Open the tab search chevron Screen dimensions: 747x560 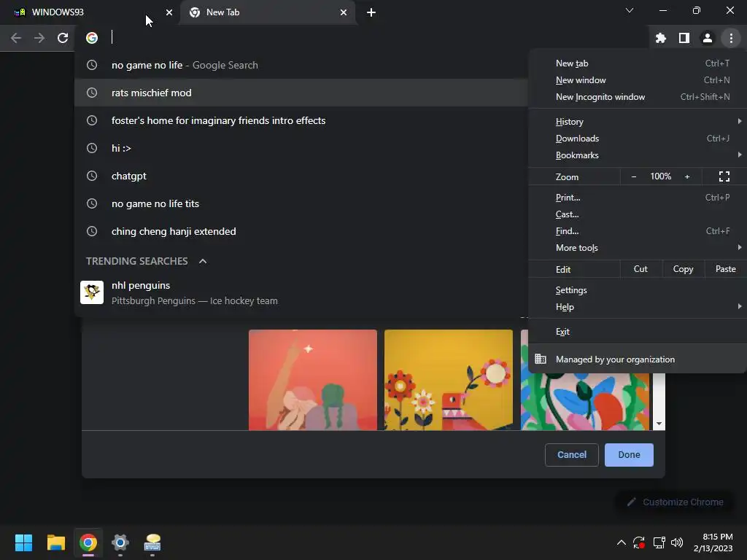[x=630, y=10]
